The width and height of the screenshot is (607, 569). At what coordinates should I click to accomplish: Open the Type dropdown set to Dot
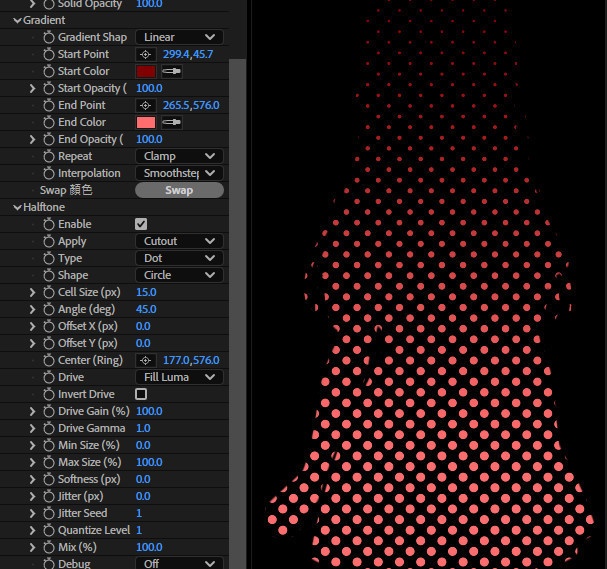pos(179,258)
